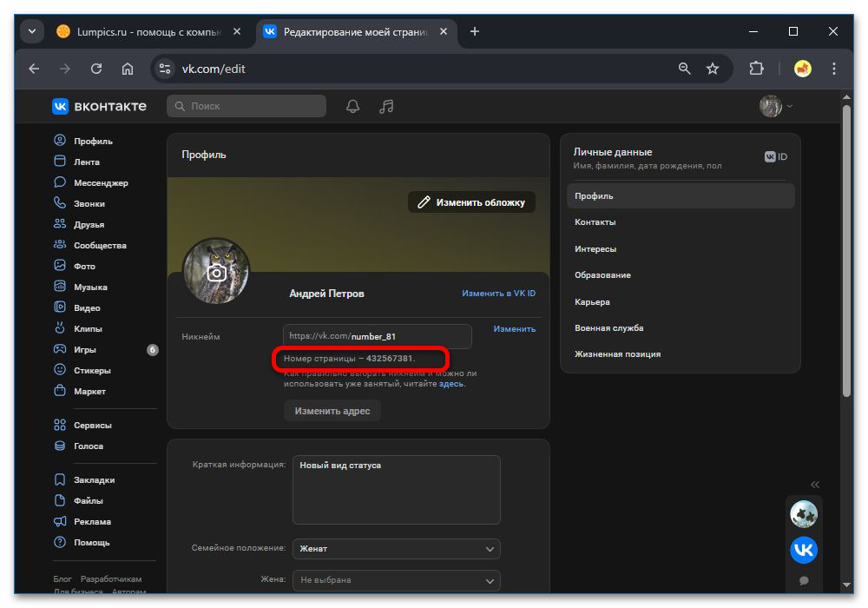Click Изменить адрес button

point(332,411)
